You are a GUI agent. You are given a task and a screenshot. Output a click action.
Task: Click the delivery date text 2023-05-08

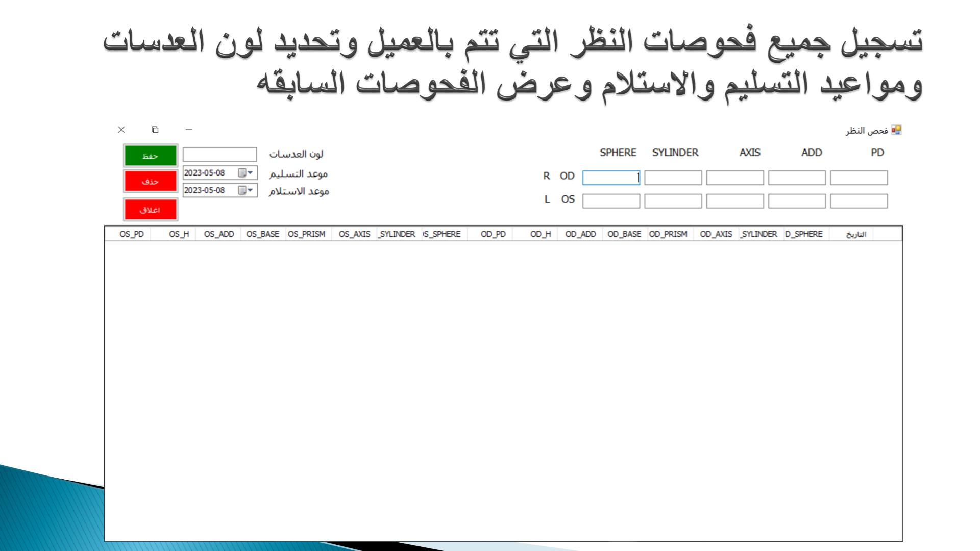[x=205, y=173]
